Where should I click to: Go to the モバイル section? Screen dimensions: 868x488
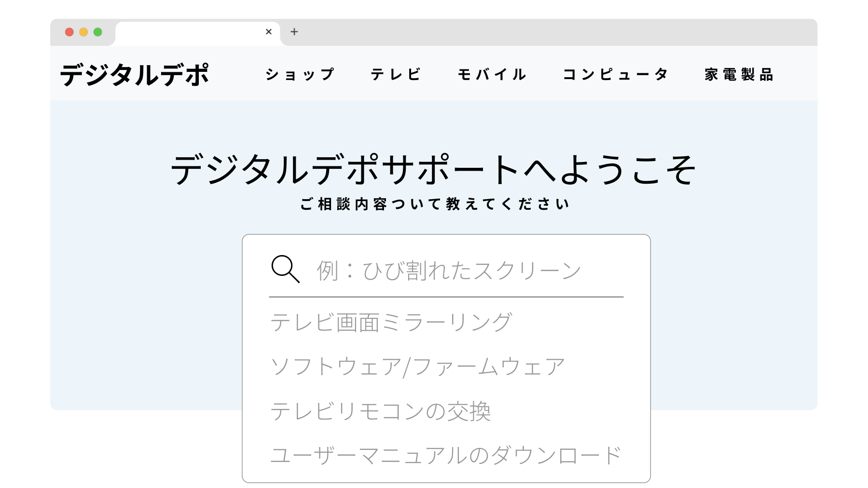[492, 74]
